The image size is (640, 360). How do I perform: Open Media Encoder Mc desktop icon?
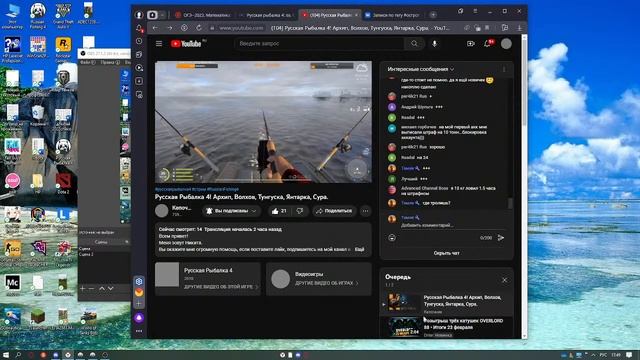click(x=12, y=284)
